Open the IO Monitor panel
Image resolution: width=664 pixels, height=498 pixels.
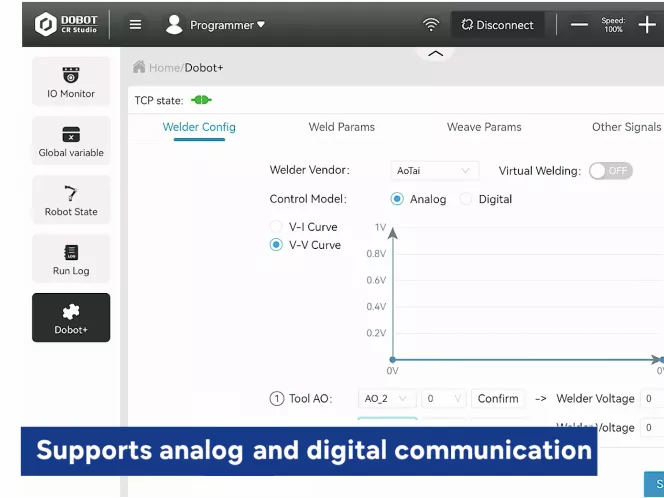coord(71,81)
